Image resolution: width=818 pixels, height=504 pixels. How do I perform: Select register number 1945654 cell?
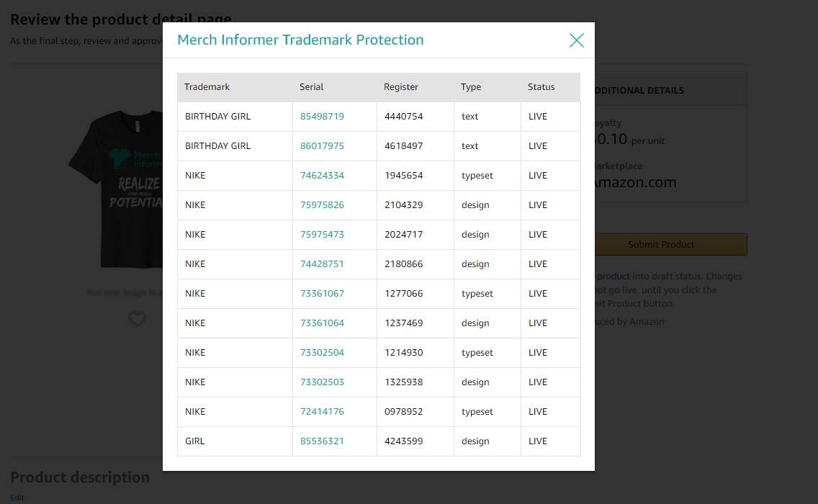click(415, 175)
